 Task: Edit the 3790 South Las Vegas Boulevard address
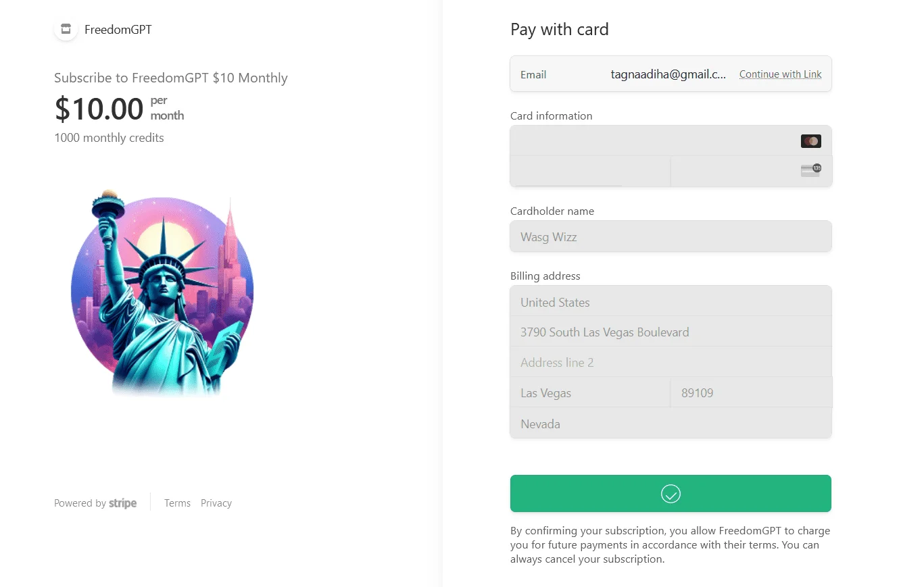pos(671,332)
